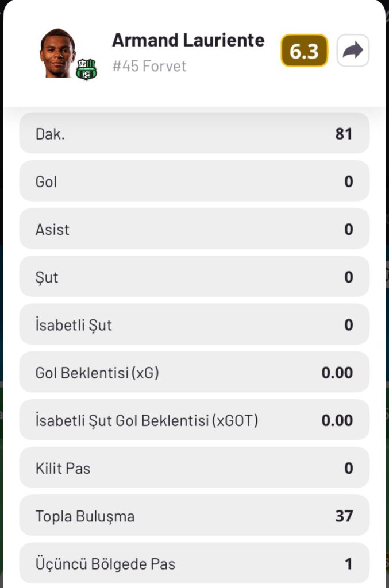Image resolution: width=389 pixels, height=588 pixels.
Task: Select the Asist stat row
Action: tap(194, 229)
